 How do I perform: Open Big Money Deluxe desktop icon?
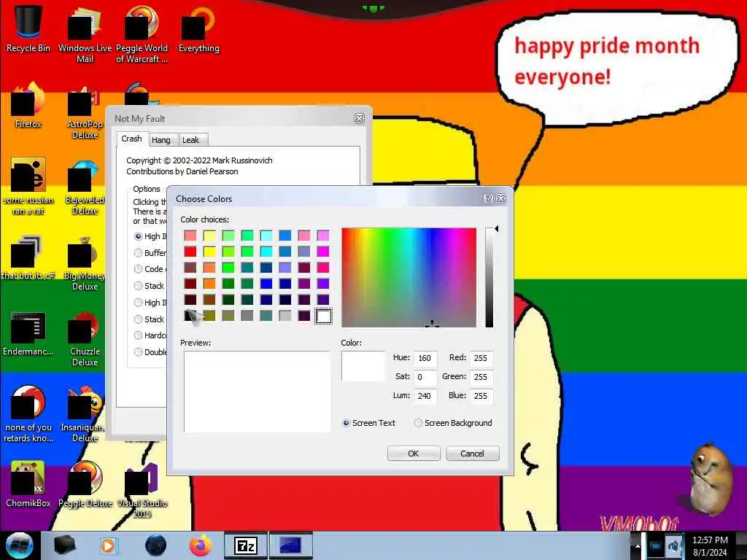[85, 262]
